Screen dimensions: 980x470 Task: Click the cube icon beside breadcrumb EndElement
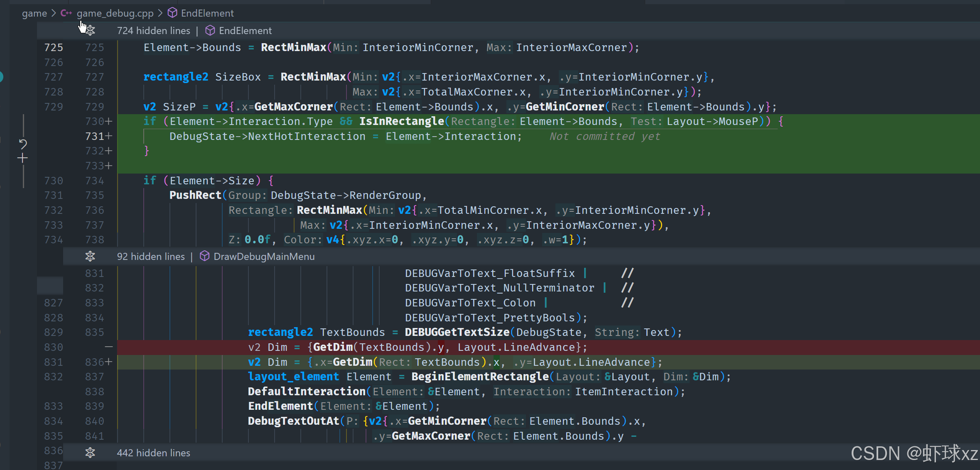(172, 13)
